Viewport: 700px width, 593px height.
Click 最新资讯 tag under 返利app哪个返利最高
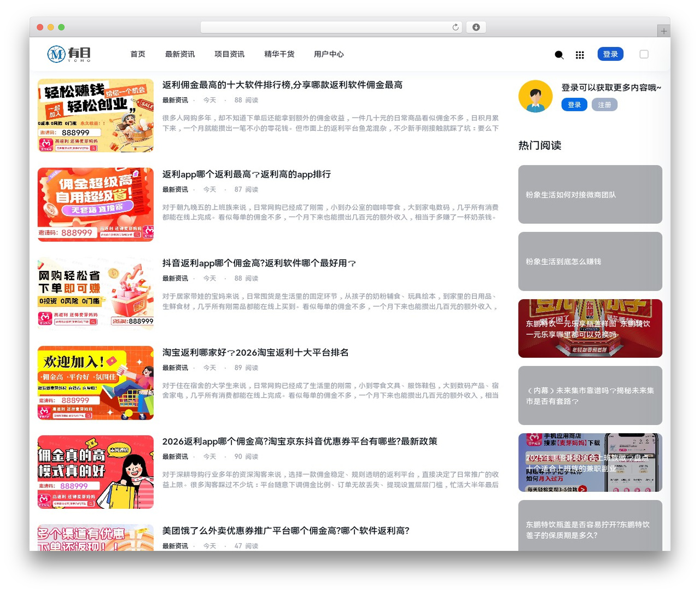click(175, 189)
